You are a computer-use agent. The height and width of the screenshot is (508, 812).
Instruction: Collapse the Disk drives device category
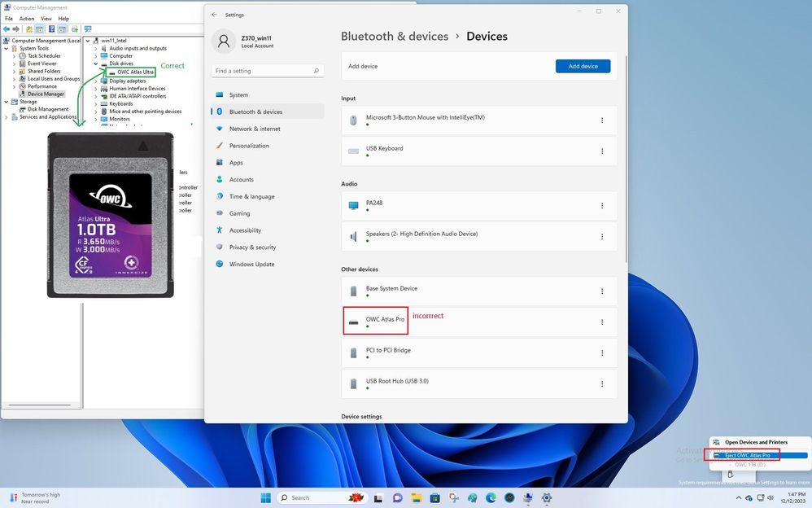(96, 63)
